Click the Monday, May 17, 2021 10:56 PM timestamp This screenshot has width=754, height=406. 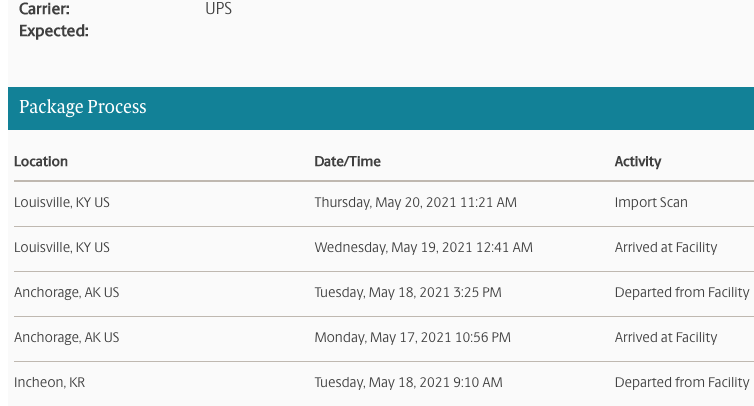[413, 337]
